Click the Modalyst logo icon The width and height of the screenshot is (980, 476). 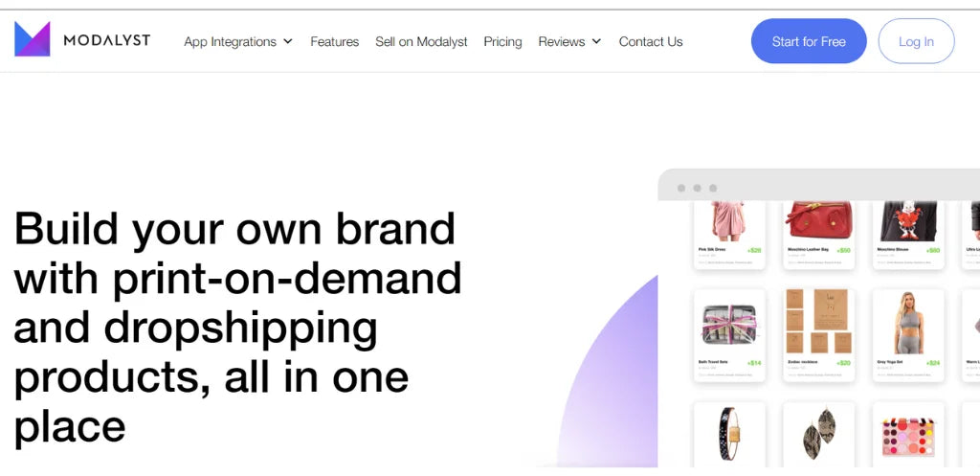(33, 39)
